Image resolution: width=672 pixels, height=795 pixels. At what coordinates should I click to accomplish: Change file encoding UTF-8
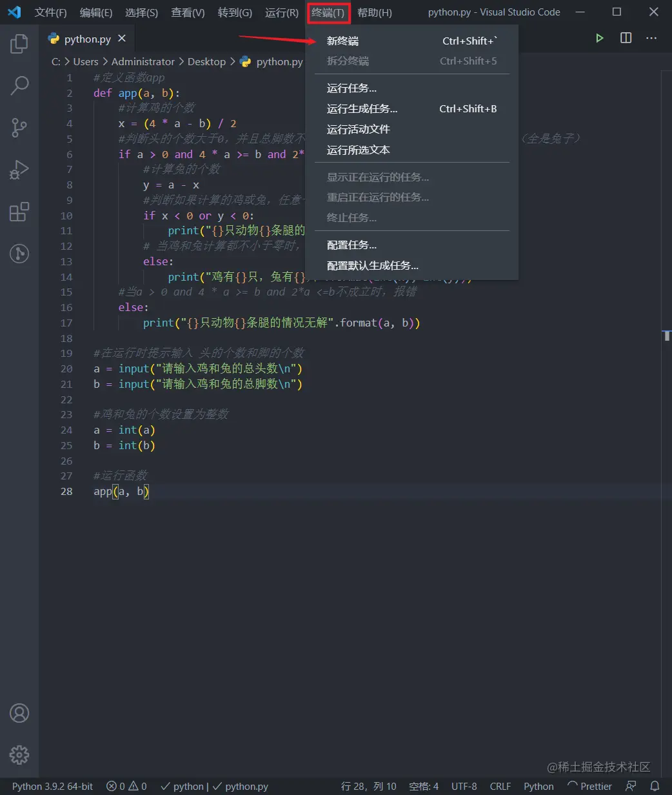tap(464, 786)
